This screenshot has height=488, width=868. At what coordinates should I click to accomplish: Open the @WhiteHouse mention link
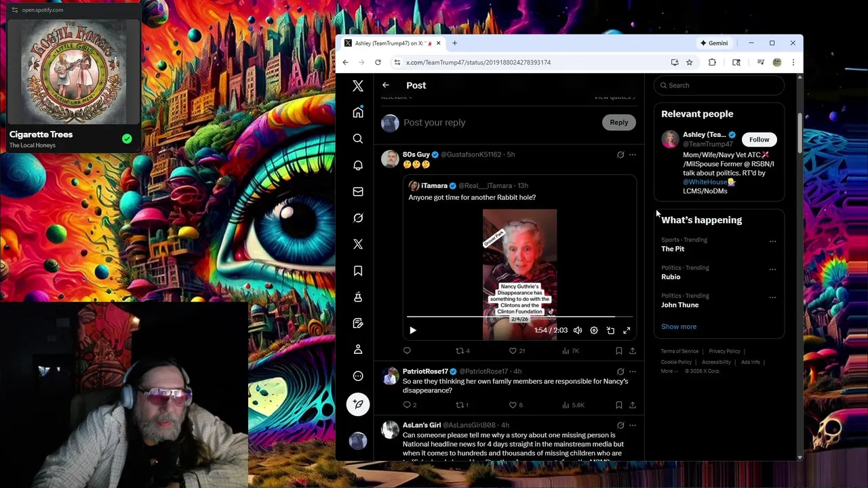point(705,182)
